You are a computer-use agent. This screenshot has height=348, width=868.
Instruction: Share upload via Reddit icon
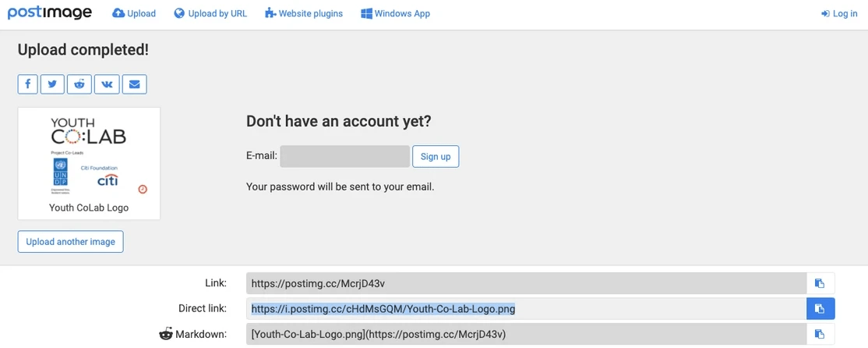[x=79, y=84]
